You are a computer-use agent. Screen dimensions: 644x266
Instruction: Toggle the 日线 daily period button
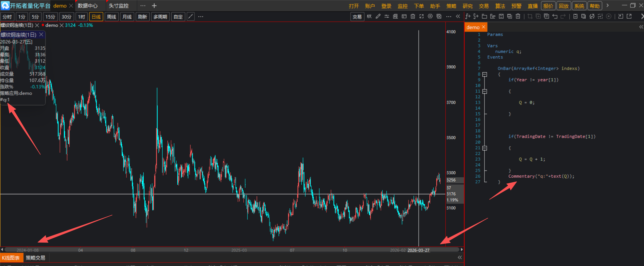[96, 17]
